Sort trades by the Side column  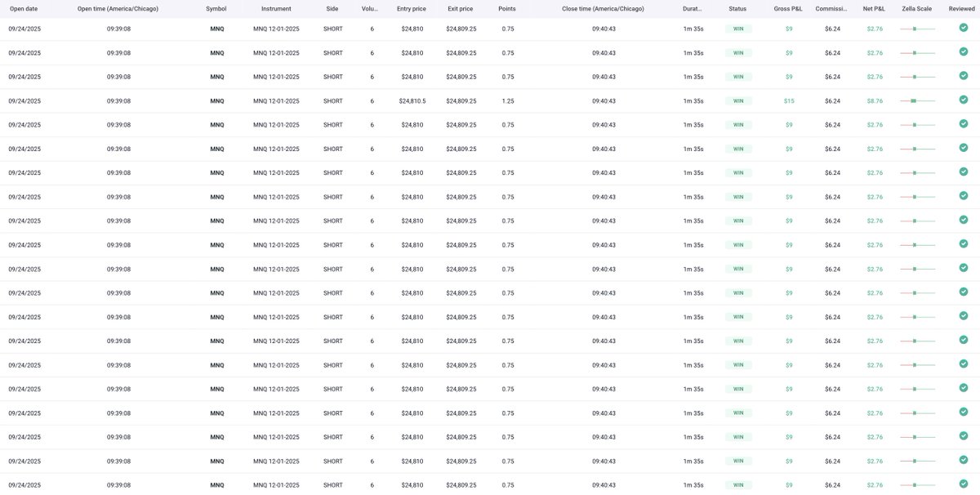(332, 8)
